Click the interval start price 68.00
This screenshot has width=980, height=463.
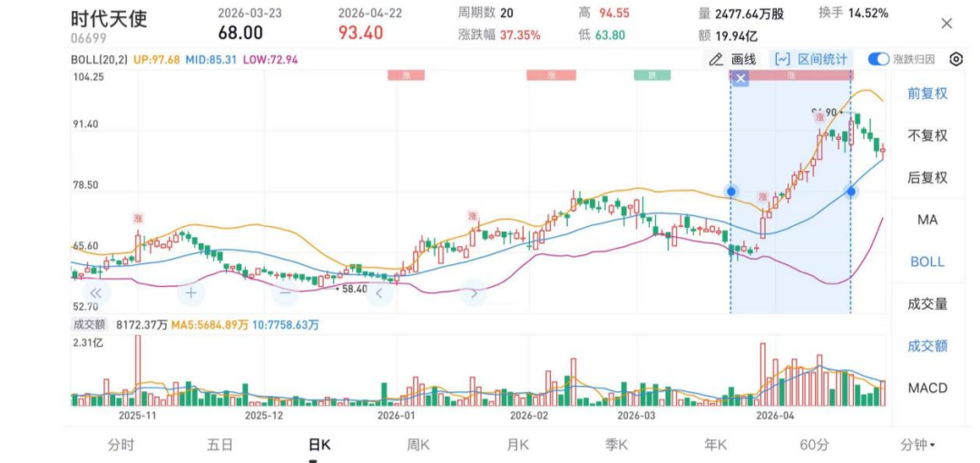[x=240, y=33]
